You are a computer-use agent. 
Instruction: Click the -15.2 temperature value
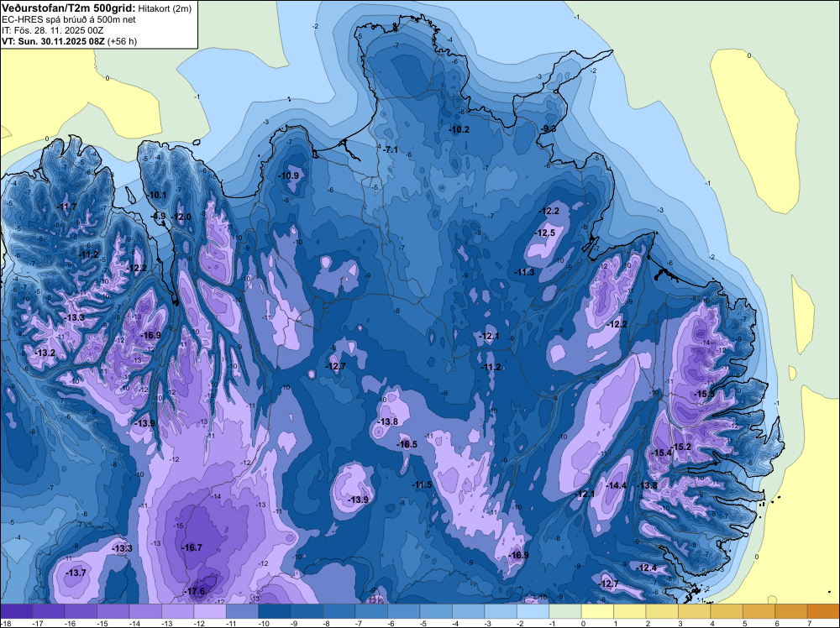[681, 447]
